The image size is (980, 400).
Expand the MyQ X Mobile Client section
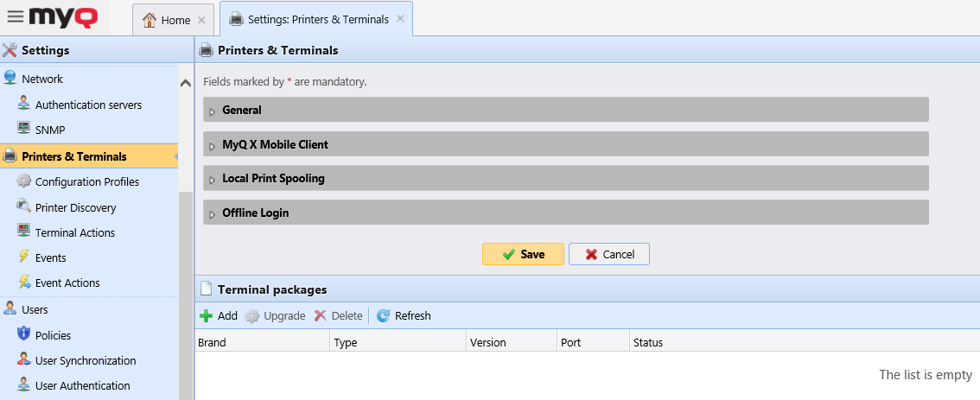(x=275, y=145)
